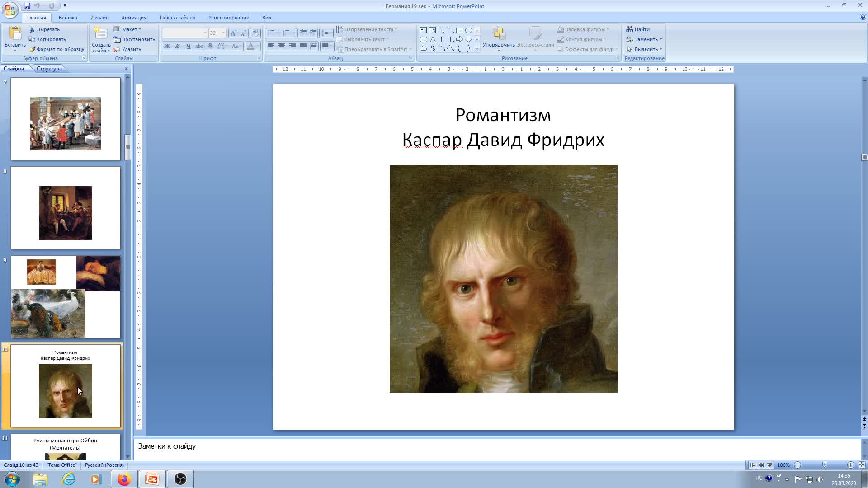Image resolution: width=868 pixels, height=488 pixels.
Task: Open the Анимация ribbon tab
Action: (134, 18)
